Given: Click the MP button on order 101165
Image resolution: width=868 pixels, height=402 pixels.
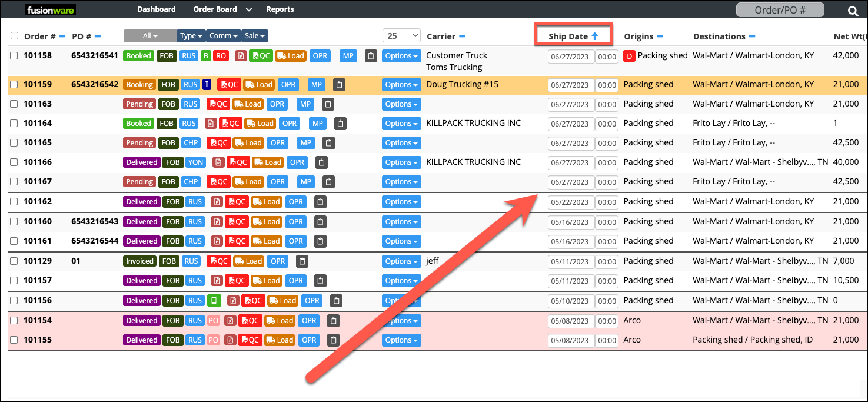Looking at the screenshot, I should click(x=306, y=143).
